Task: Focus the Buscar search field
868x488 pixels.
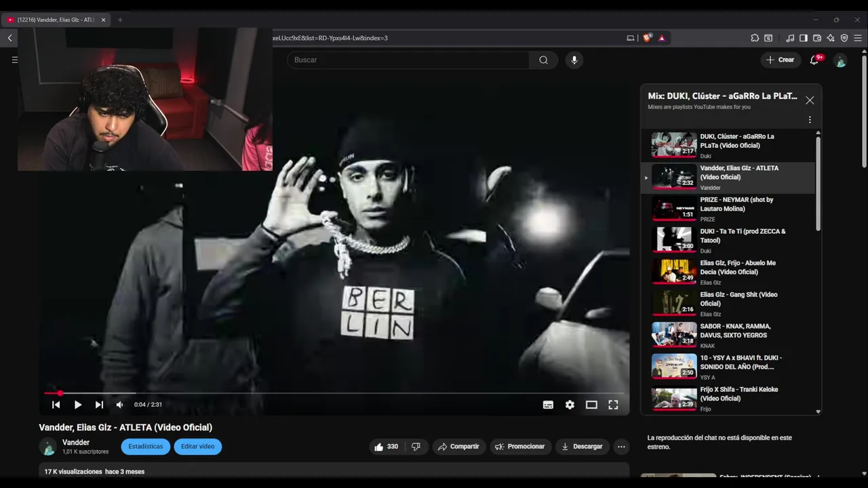Action: 408,60
